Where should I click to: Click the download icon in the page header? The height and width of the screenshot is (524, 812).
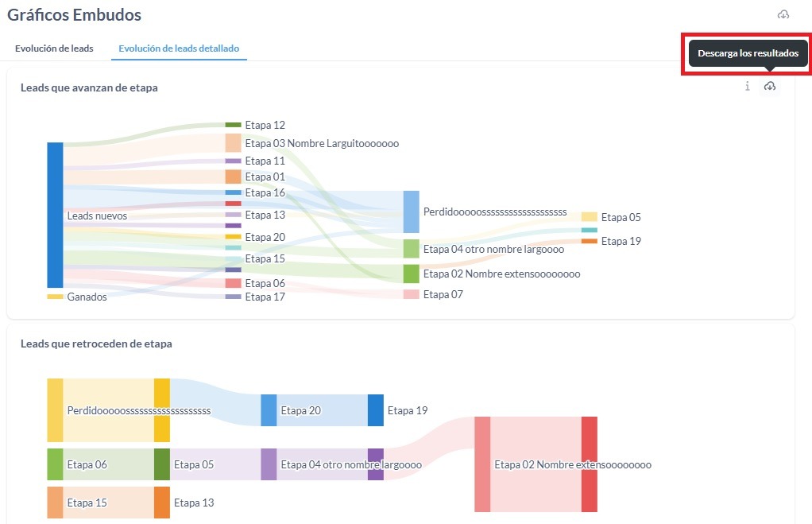pyautogui.click(x=783, y=15)
